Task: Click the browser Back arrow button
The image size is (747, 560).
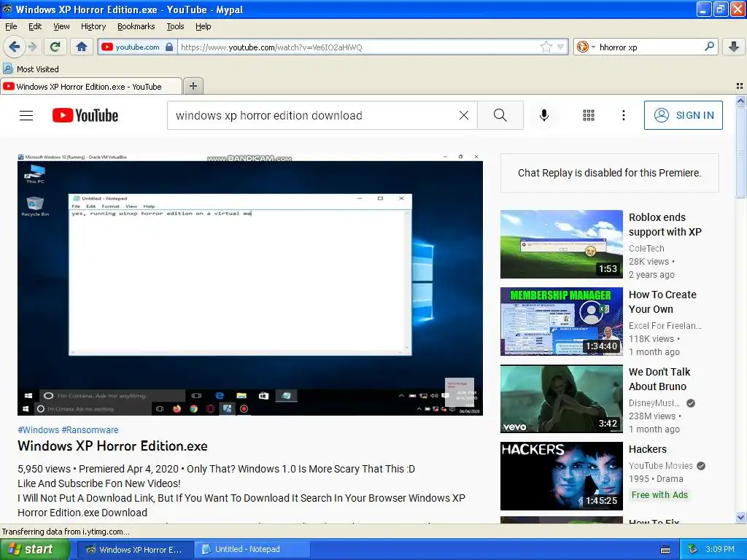Action: [x=14, y=47]
